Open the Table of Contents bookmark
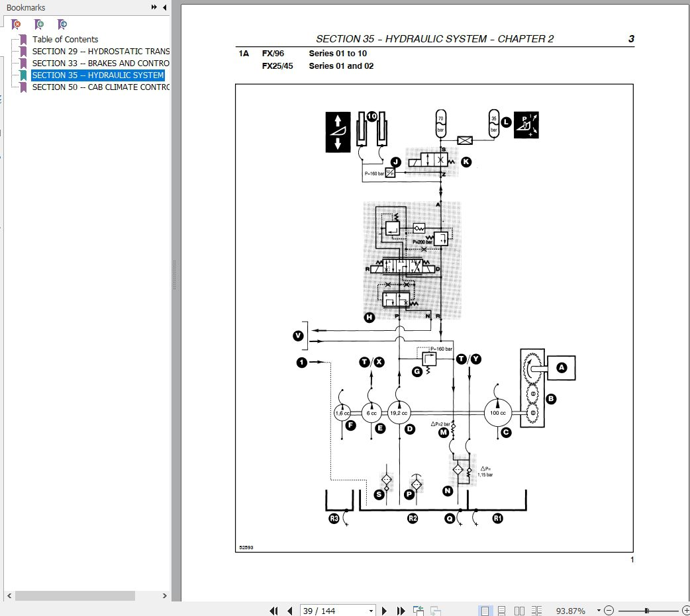 pos(65,39)
